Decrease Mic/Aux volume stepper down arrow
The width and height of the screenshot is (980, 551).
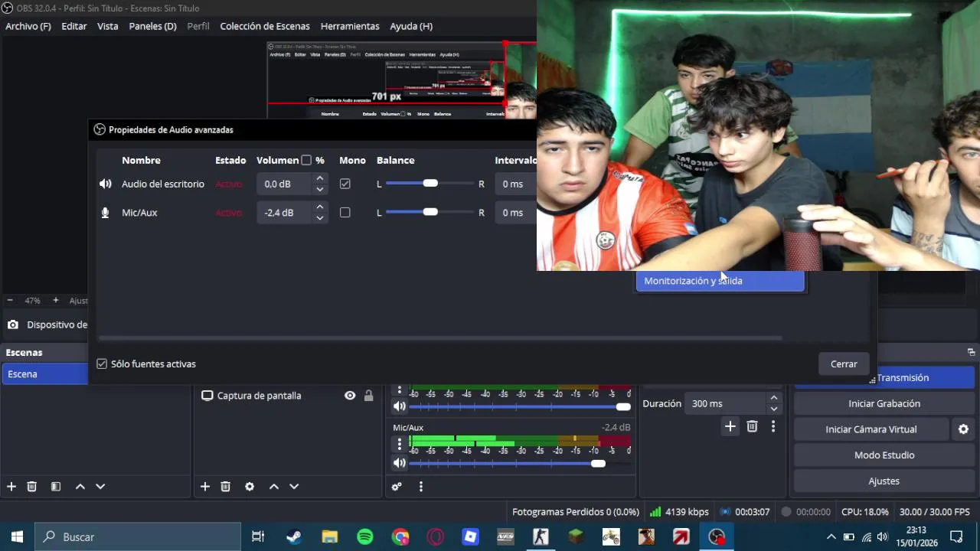[320, 217]
